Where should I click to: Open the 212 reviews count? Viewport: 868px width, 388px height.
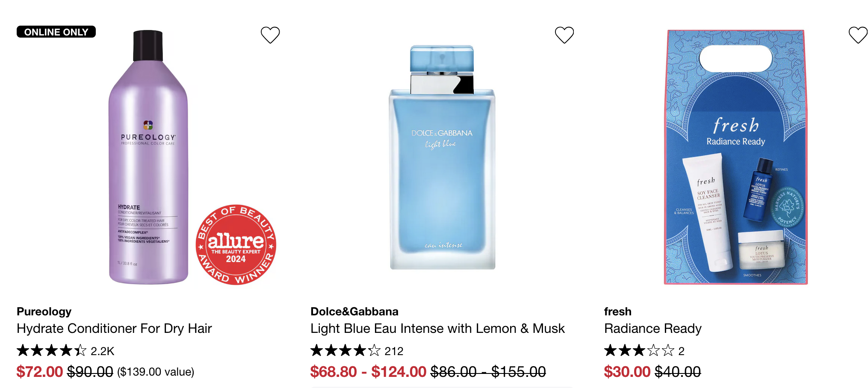[394, 351]
